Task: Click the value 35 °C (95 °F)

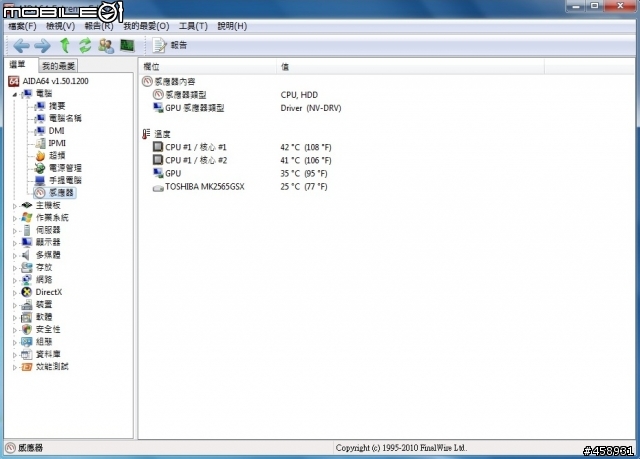Action: [x=304, y=173]
